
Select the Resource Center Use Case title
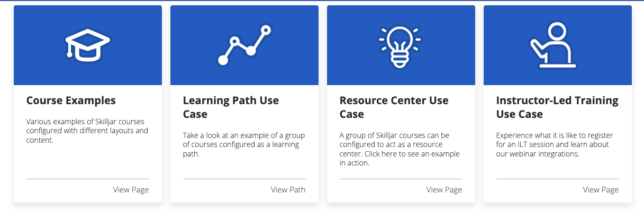[x=394, y=107]
